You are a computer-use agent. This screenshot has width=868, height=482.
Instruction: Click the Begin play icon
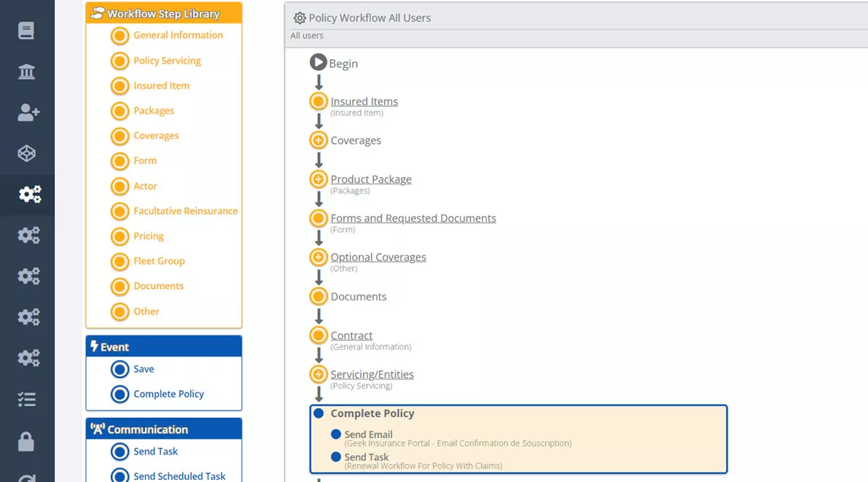point(318,62)
